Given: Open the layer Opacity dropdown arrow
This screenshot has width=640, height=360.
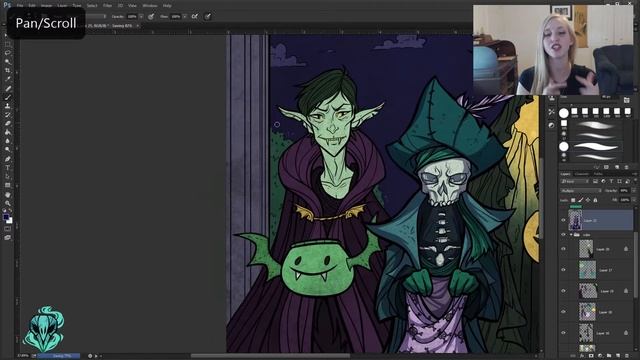Looking at the screenshot, I should [634, 191].
